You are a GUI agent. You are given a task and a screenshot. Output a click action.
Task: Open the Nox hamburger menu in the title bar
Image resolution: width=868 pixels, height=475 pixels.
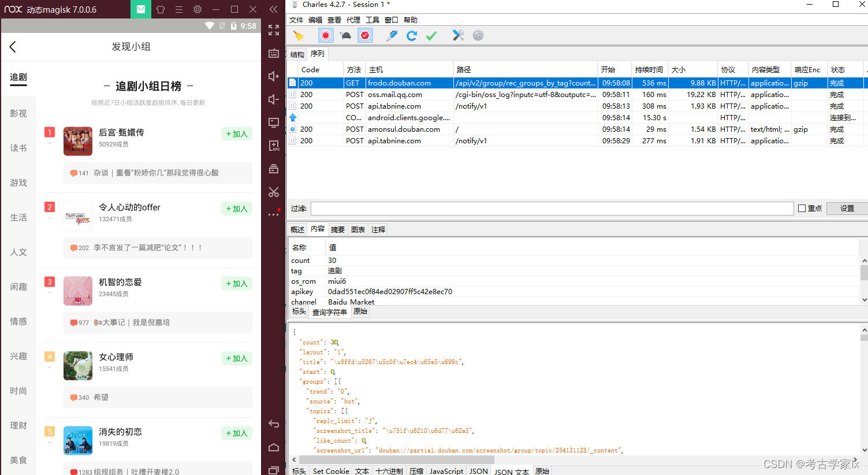(179, 9)
